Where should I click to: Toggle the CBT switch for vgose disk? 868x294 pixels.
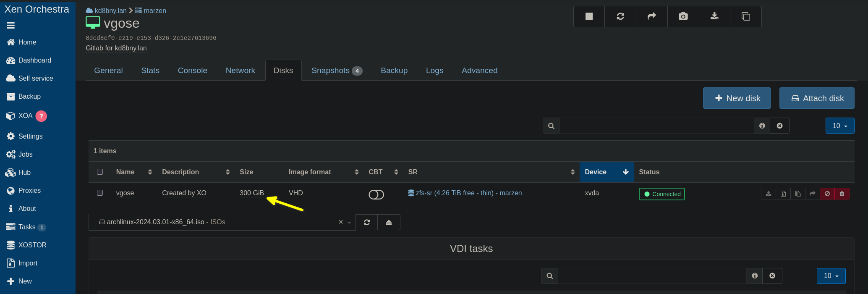tap(376, 194)
